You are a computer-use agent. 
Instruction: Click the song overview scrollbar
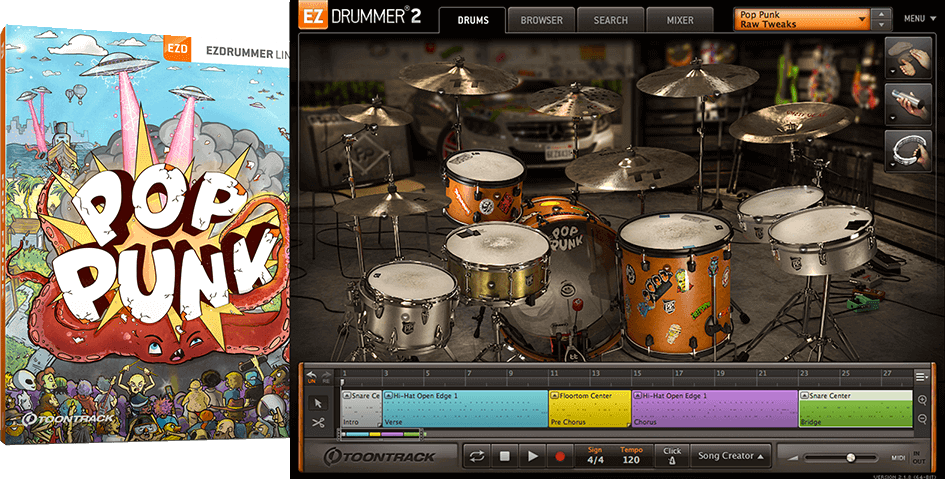pyautogui.click(x=382, y=433)
